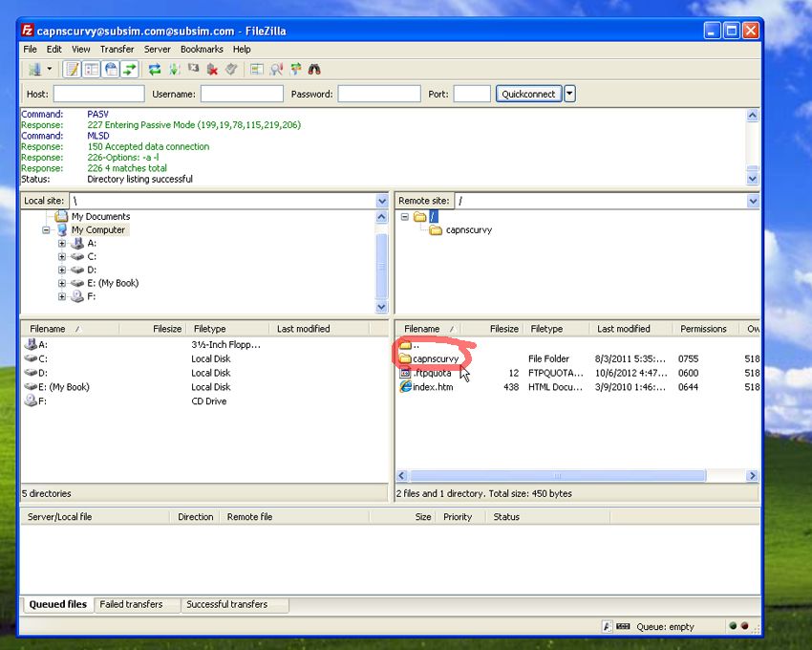
Task: Toggle remote directory tree display
Action: point(111,69)
